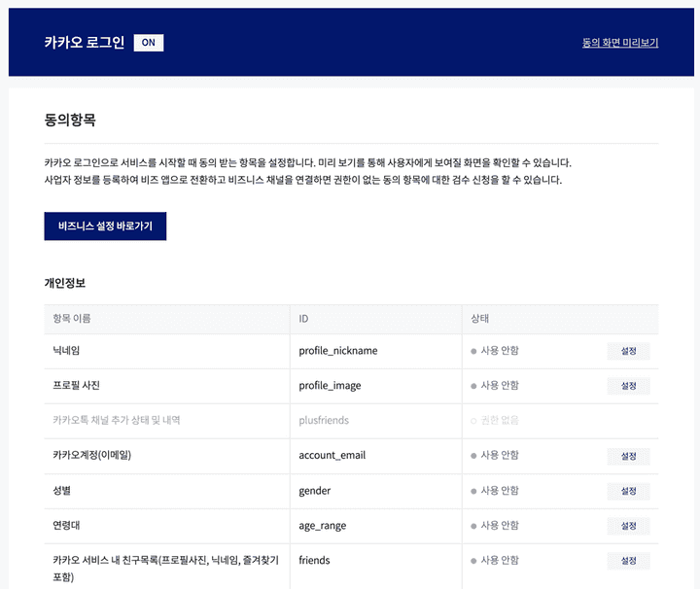Click 설정 for the 연령대 row
Screen dimensions: 700x589
[628, 526]
